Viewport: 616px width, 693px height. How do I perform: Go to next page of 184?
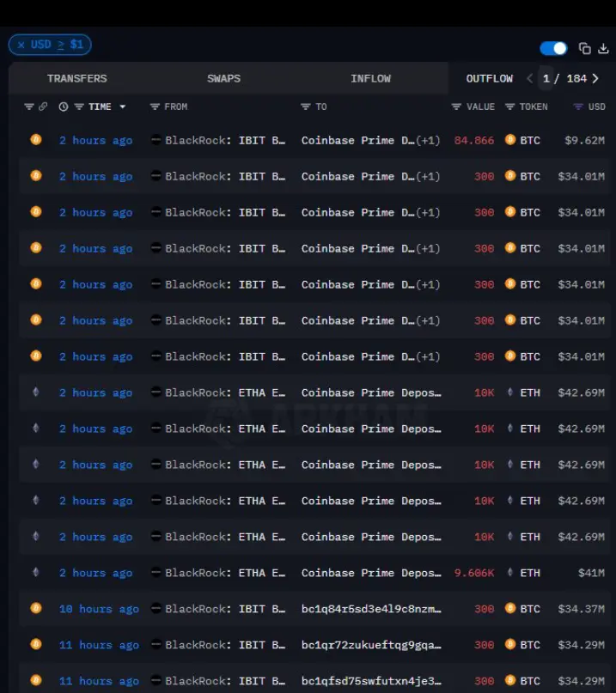[x=595, y=79]
